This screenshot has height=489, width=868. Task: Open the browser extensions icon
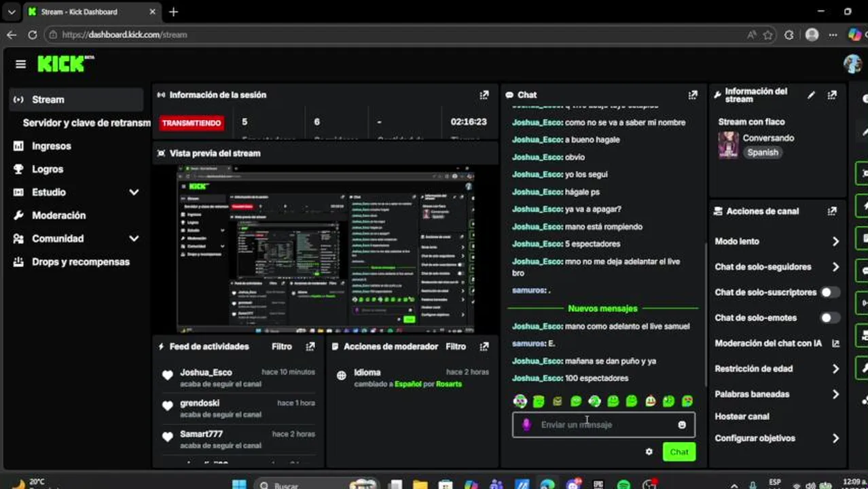789,35
